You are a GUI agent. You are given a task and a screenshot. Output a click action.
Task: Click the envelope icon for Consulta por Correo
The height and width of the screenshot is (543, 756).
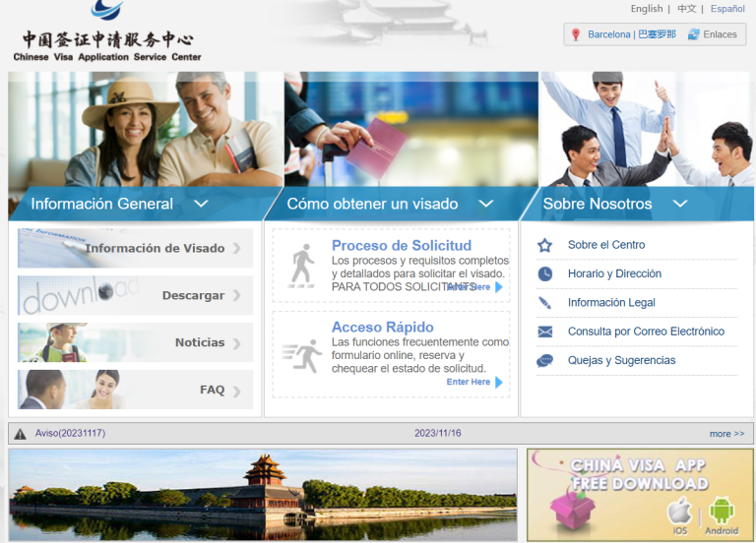tap(544, 332)
